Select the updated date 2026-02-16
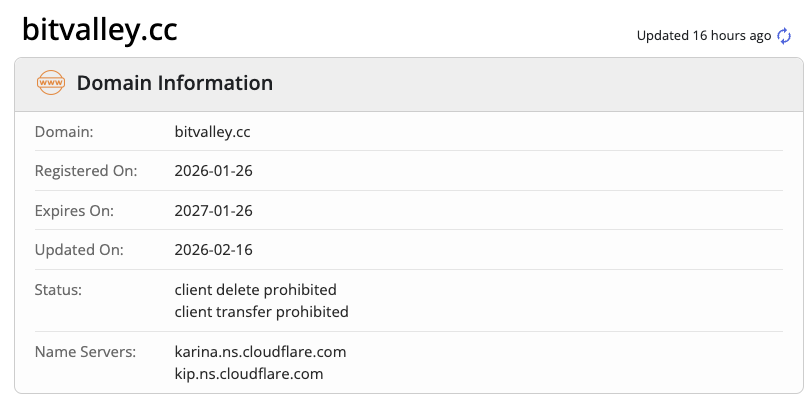Image resolution: width=809 pixels, height=407 pixels. tap(213, 250)
